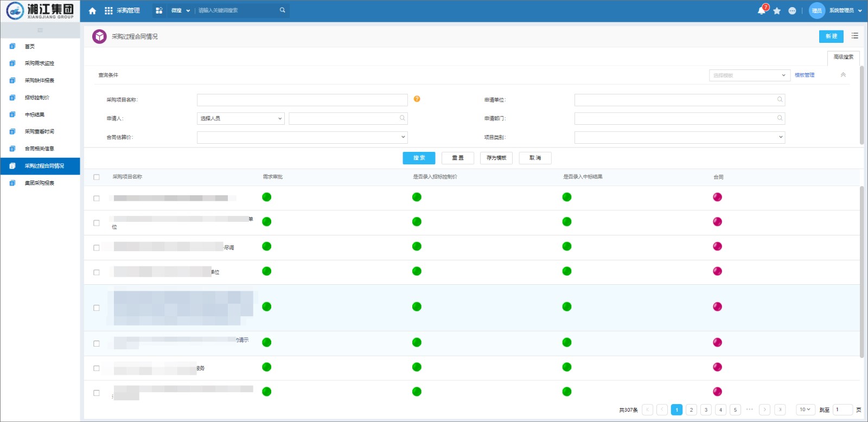This screenshot has height=422, width=868.
Task: Click the table's vertical scrollbar
Action: point(861,272)
